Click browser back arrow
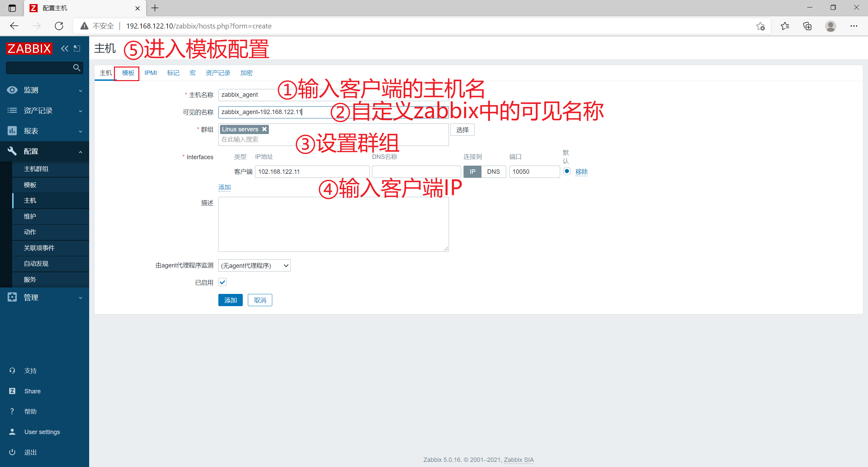The width and height of the screenshot is (868, 467). pyautogui.click(x=14, y=26)
